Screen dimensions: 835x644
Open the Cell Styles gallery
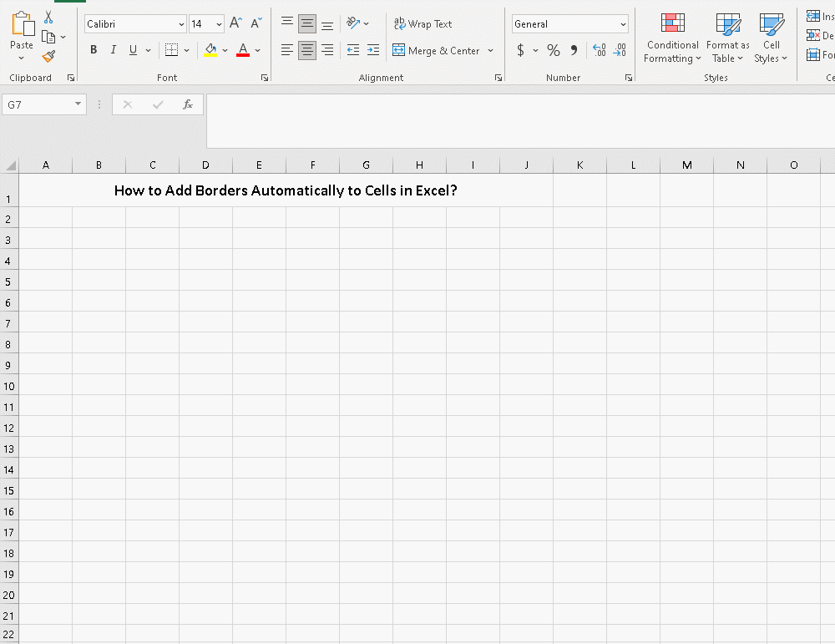(x=771, y=38)
